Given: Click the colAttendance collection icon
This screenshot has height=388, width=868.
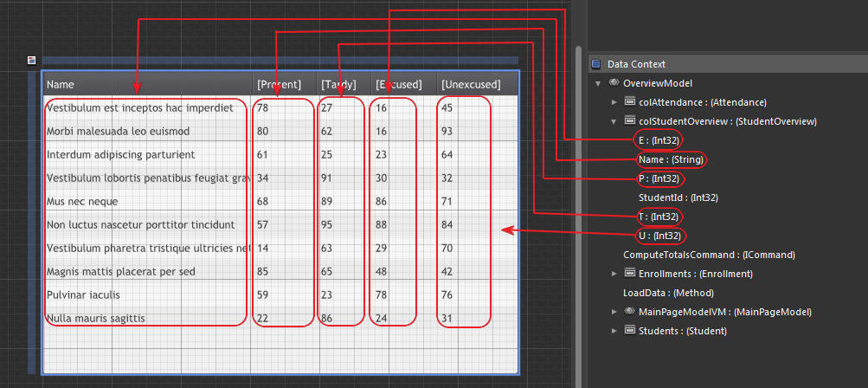Looking at the screenshot, I should pyautogui.click(x=629, y=102).
